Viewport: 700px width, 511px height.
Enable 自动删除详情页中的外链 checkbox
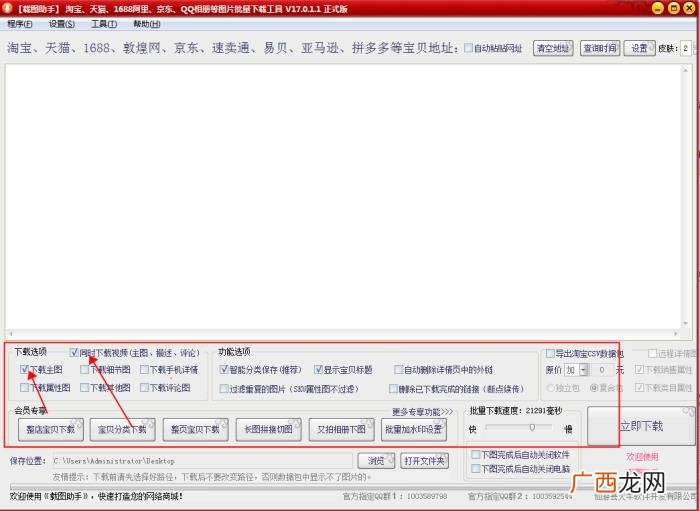coord(399,370)
